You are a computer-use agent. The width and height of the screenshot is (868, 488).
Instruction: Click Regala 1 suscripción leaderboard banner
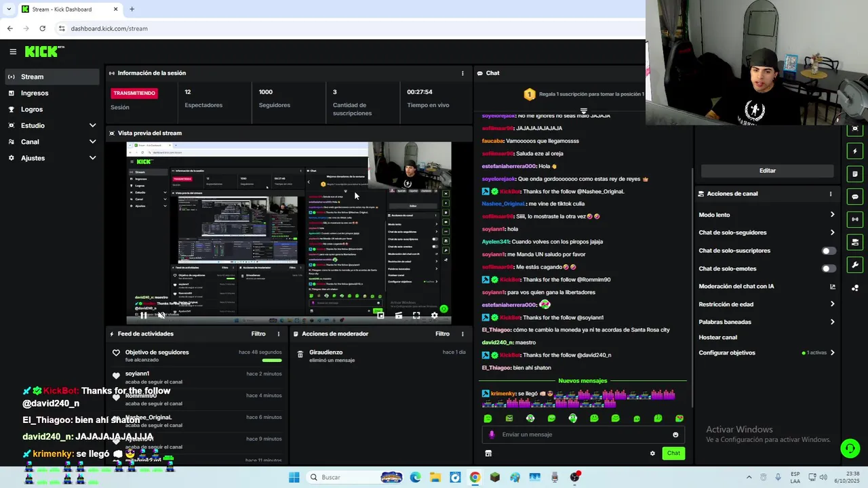click(x=583, y=94)
